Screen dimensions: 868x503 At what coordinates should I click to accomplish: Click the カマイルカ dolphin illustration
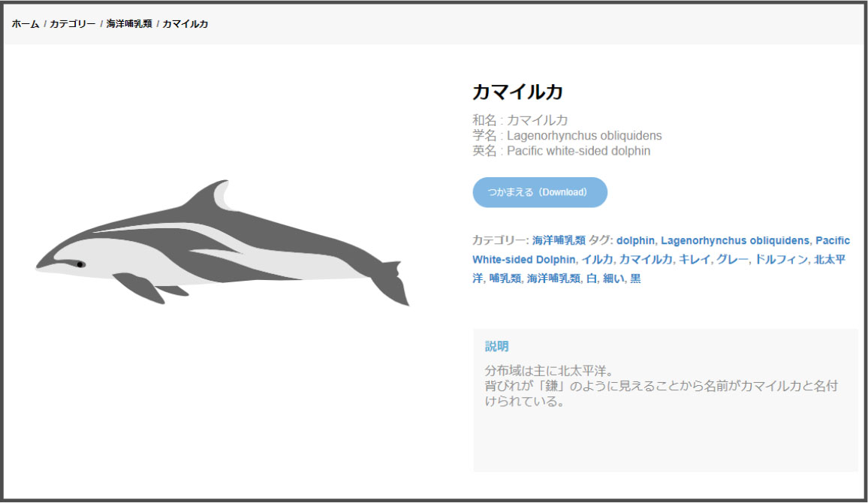pos(222,243)
